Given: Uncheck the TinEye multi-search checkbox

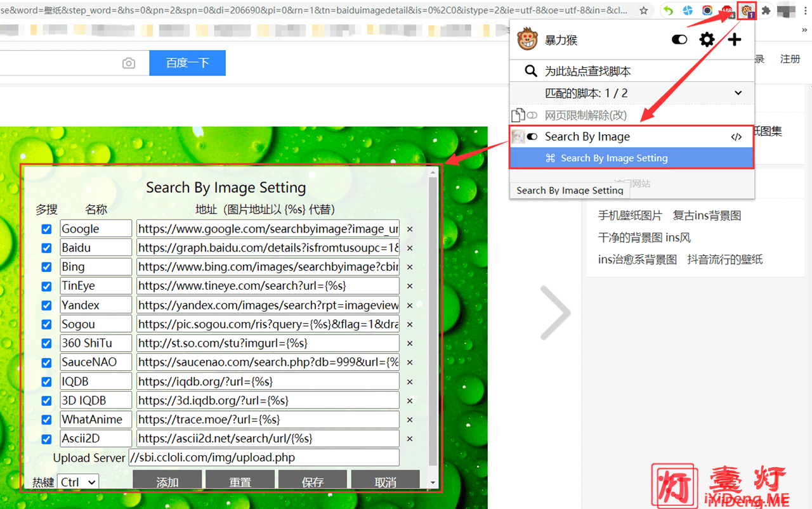Looking at the screenshot, I should pyautogui.click(x=46, y=286).
